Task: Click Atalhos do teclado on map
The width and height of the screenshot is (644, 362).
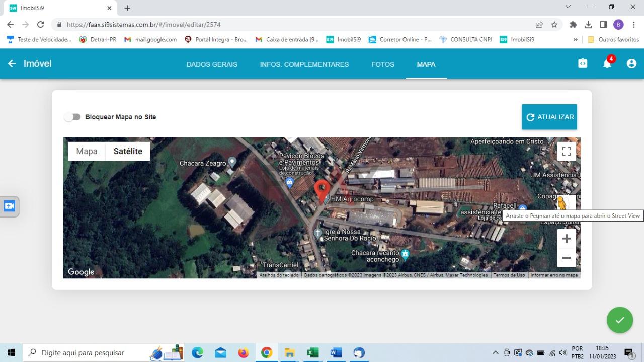Action: tap(279, 275)
